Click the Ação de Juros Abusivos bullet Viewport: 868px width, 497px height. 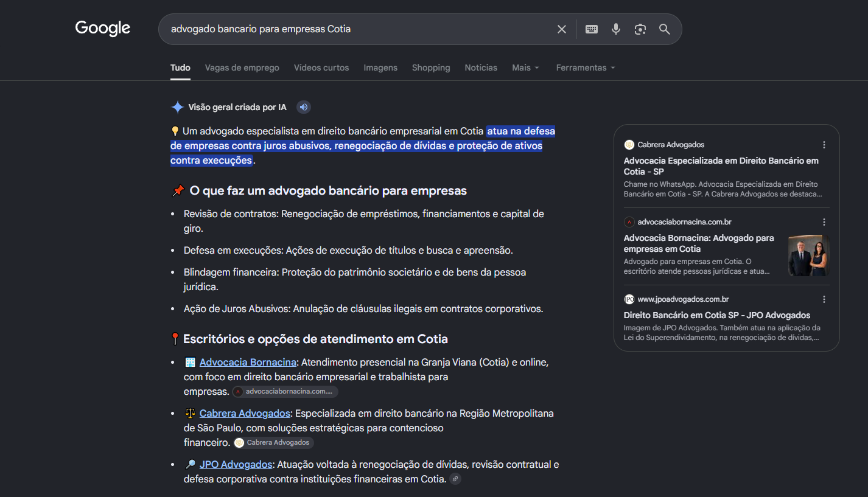tap(363, 308)
